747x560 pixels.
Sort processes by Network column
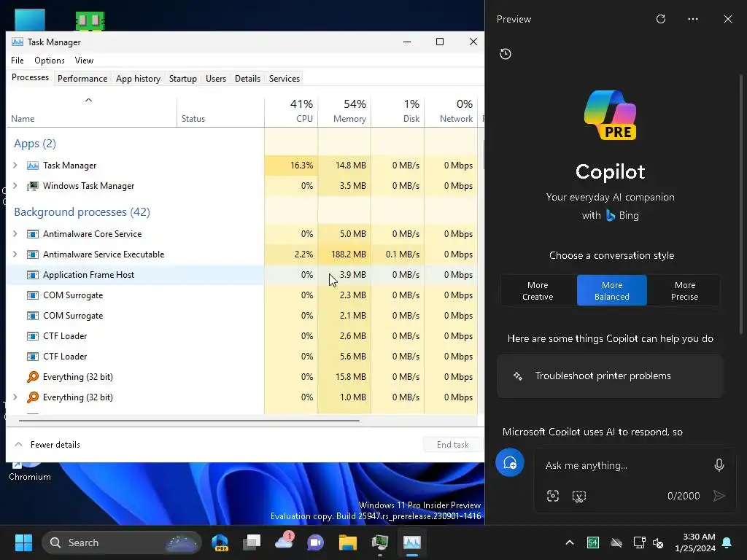coord(451,112)
